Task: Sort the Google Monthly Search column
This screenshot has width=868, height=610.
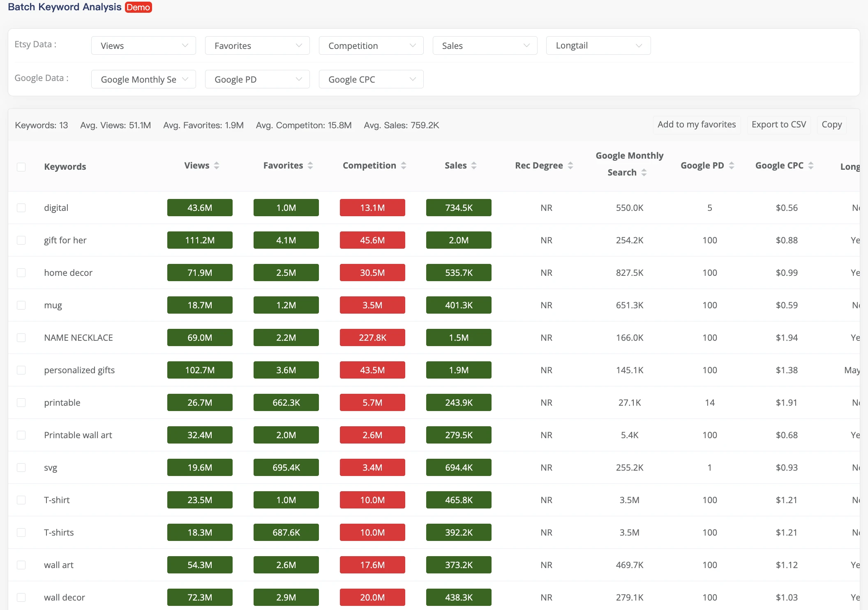Action: (x=644, y=172)
